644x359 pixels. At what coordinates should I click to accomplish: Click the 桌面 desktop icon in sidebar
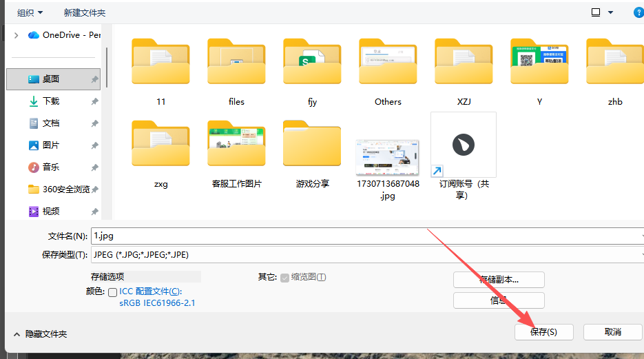pos(34,79)
